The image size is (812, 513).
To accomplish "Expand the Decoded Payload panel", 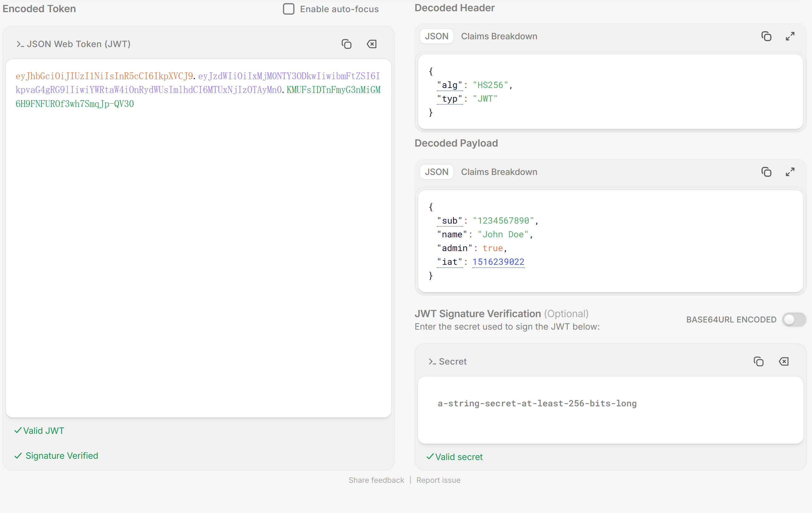I will click(x=790, y=172).
